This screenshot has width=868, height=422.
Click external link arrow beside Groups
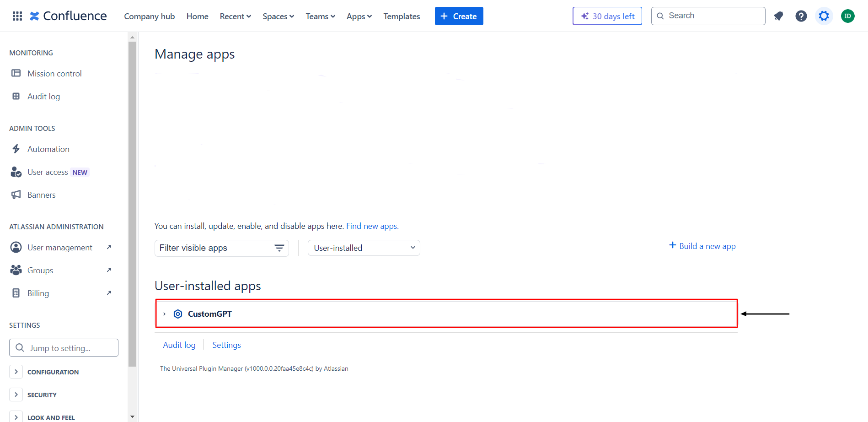pyautogui.click(x=109, y=270)
